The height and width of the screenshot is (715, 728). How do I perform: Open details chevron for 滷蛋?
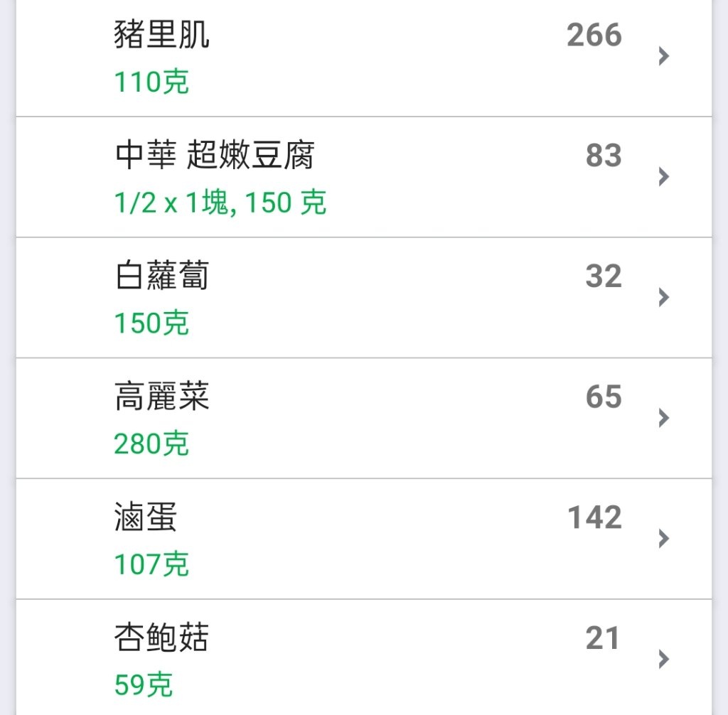(x=663, y=539)
